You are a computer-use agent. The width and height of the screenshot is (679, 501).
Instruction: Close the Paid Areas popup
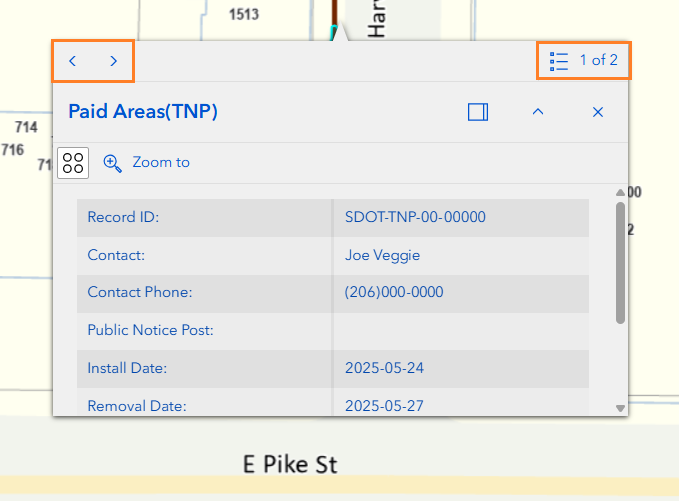click(x=598, y=112)
